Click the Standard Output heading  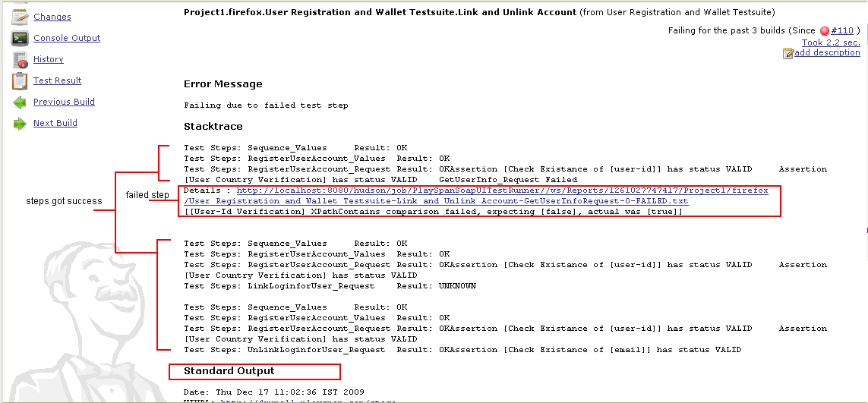coord(229,370)
